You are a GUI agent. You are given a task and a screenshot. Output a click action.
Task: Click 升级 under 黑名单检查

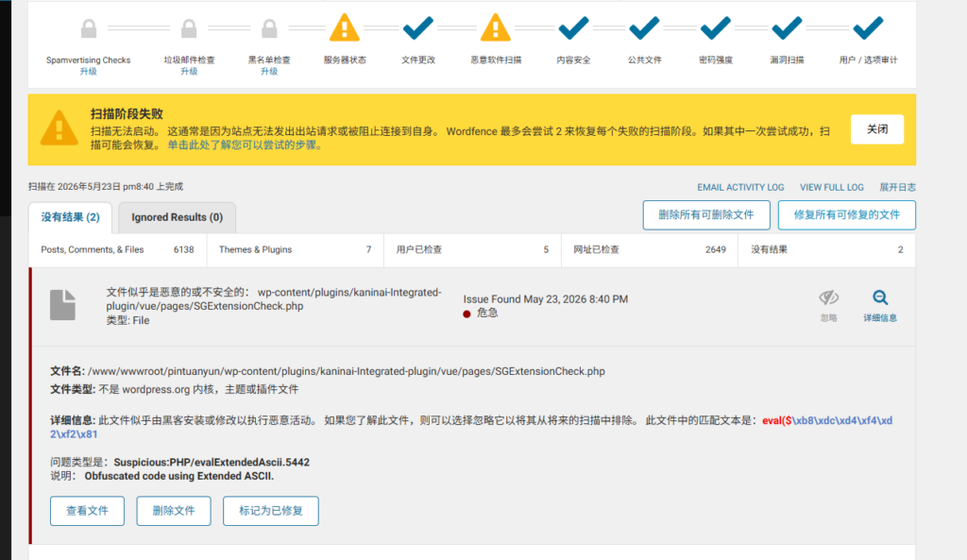[269, 72]
